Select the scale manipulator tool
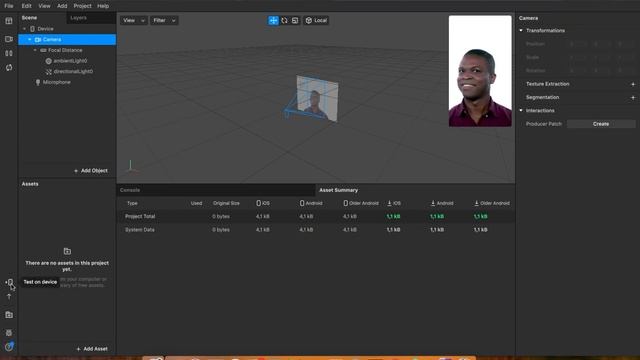 [295, 20]
